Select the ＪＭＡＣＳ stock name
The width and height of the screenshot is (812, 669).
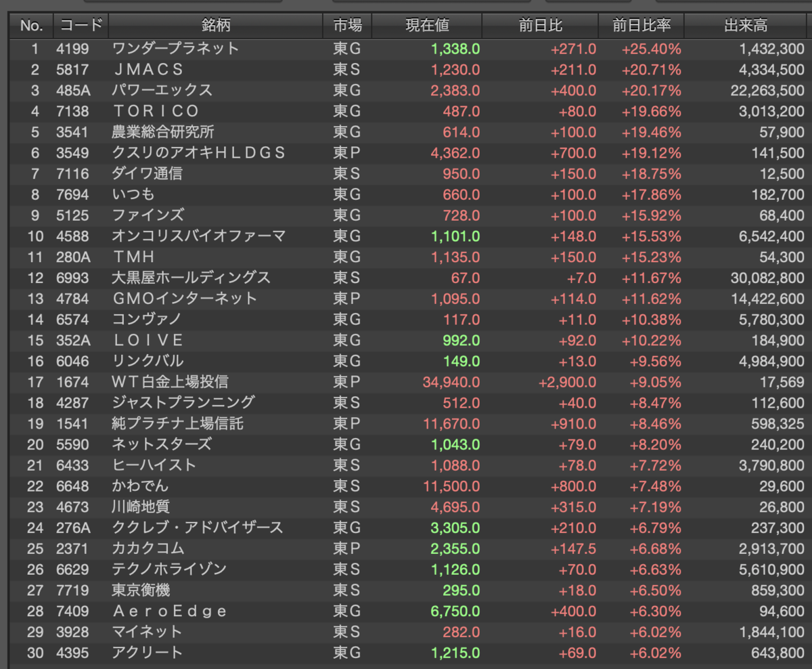click(148, 70)
